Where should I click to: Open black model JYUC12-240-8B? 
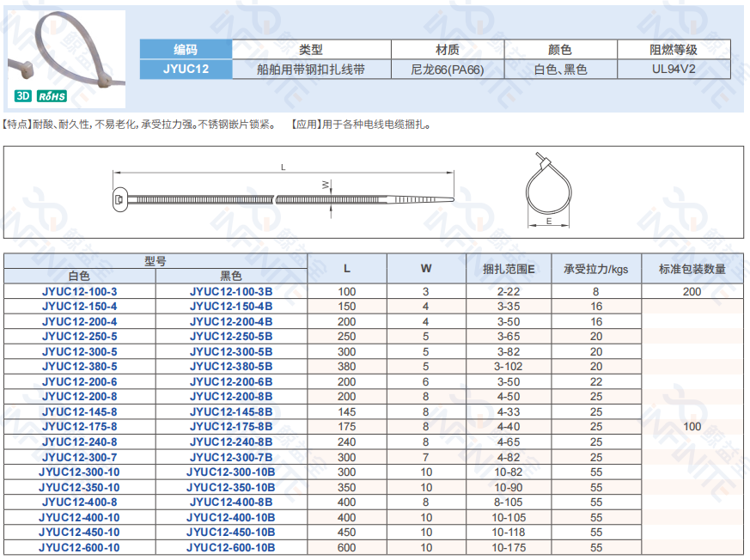231,441
